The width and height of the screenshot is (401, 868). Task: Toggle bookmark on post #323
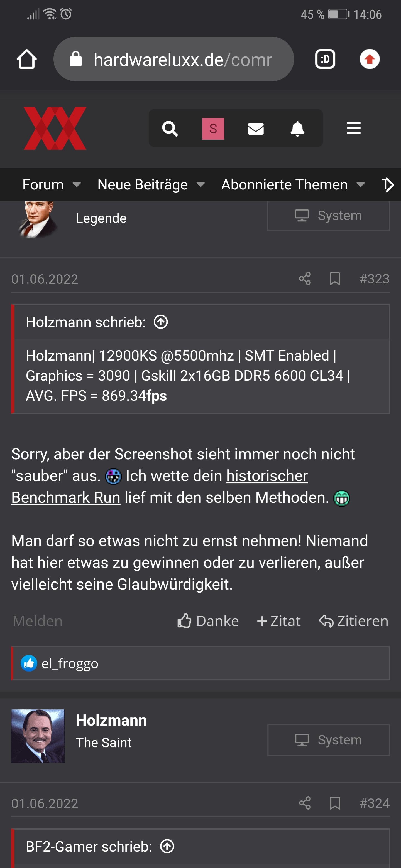pos(334,279)
